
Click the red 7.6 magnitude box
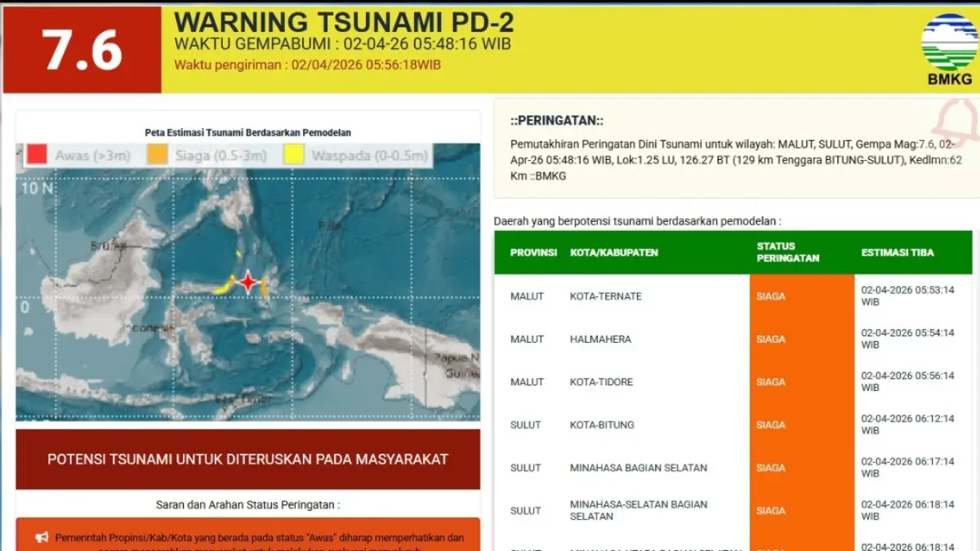pos(82,50)
